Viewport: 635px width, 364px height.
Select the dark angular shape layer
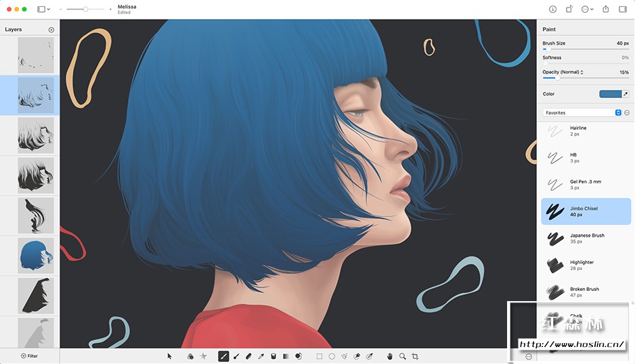[36, 296]
